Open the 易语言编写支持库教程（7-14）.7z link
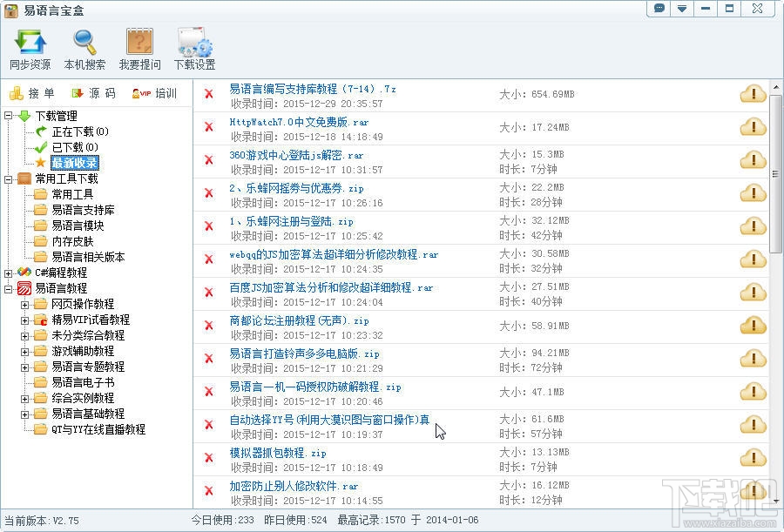 click(x=313, y=89)
